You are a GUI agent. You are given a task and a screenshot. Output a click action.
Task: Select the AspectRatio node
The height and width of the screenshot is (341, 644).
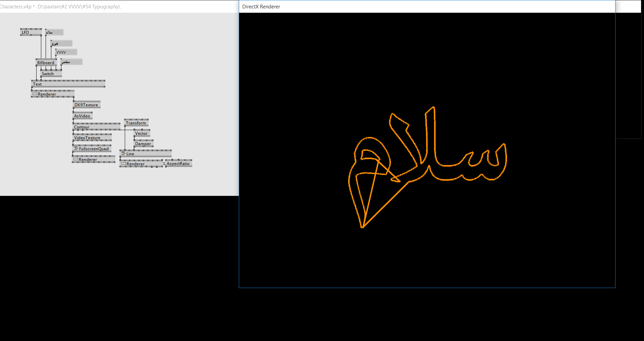pyautogui.click(x=178, y=164)
